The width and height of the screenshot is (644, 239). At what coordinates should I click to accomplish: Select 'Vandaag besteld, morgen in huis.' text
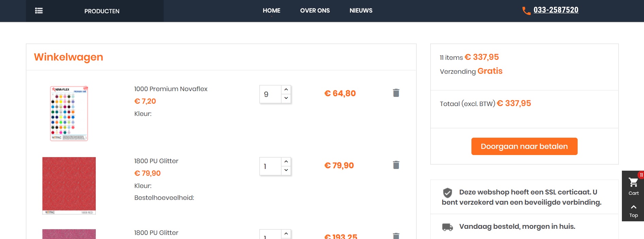click(x=517, y=226)
